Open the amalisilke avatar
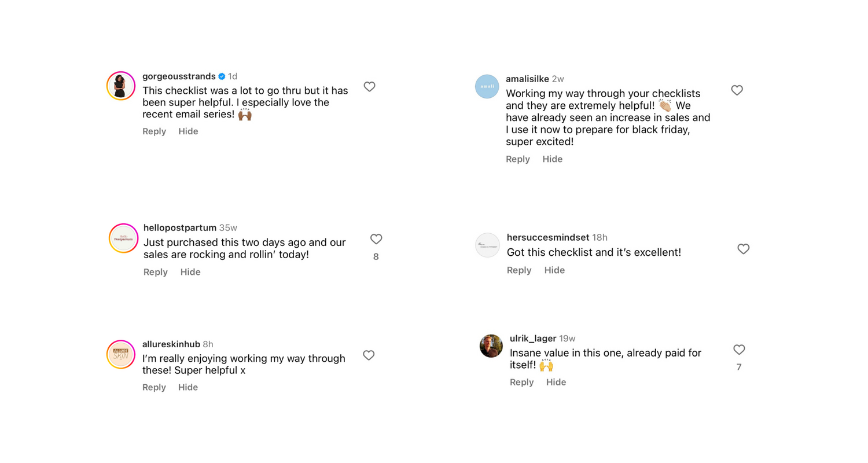 487,86
